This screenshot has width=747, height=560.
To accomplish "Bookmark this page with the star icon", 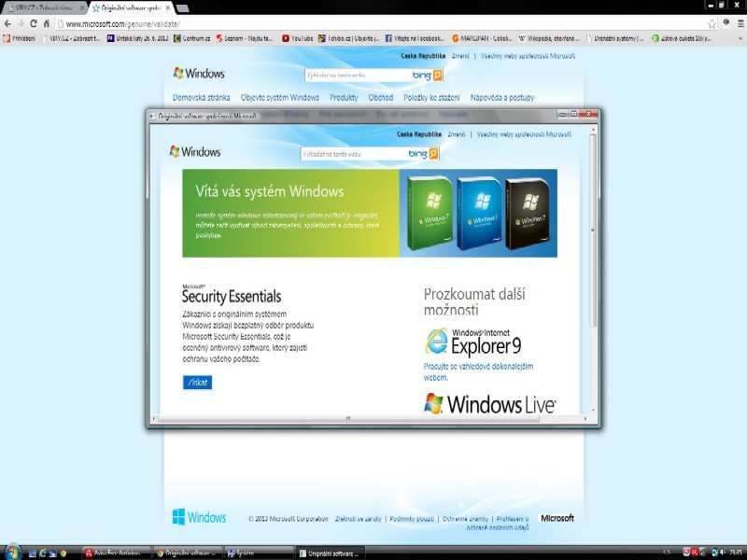I will coord(712,23).
